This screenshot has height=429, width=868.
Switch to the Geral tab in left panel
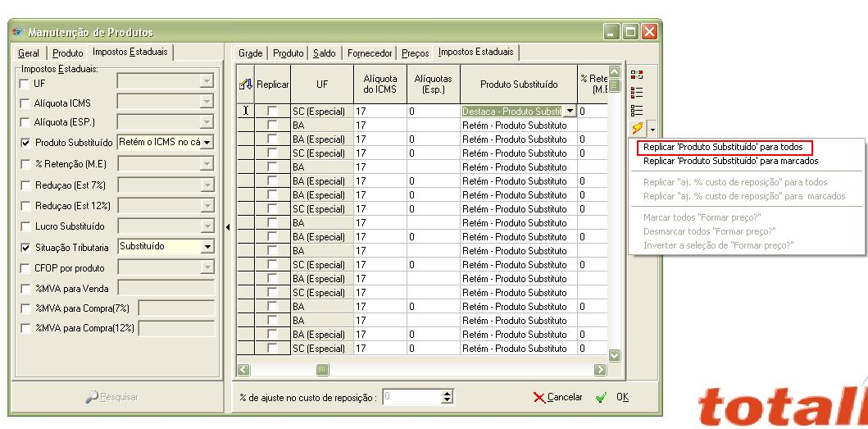29,53
